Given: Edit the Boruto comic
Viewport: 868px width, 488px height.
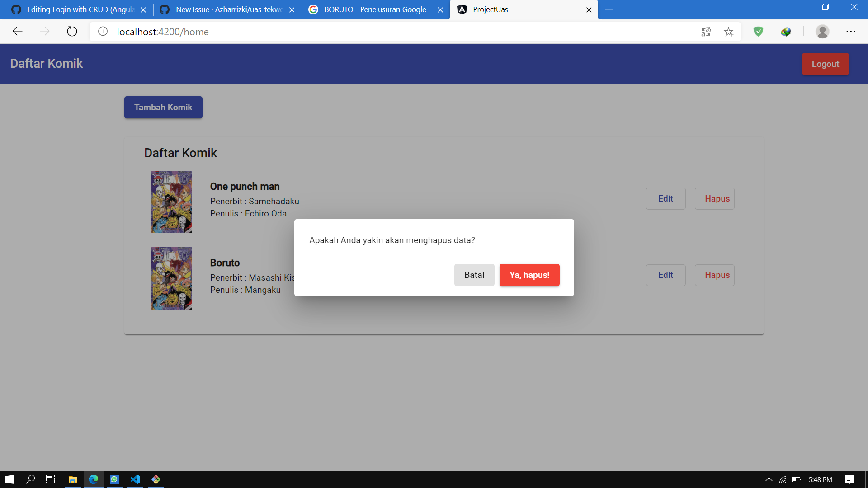Looking at the screenshot, I should [665, 275].
